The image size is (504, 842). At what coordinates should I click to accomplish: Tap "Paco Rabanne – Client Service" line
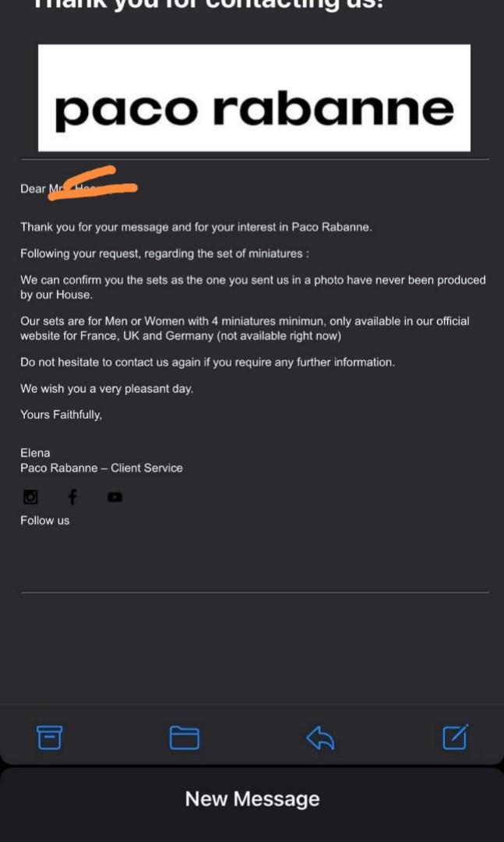(x=101, y=468)
